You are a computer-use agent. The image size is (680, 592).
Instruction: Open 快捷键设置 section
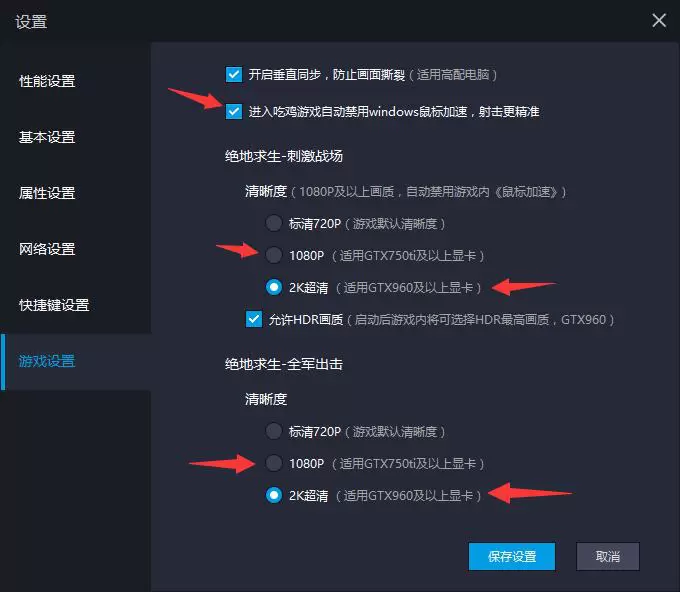click(x=54, y=305)
